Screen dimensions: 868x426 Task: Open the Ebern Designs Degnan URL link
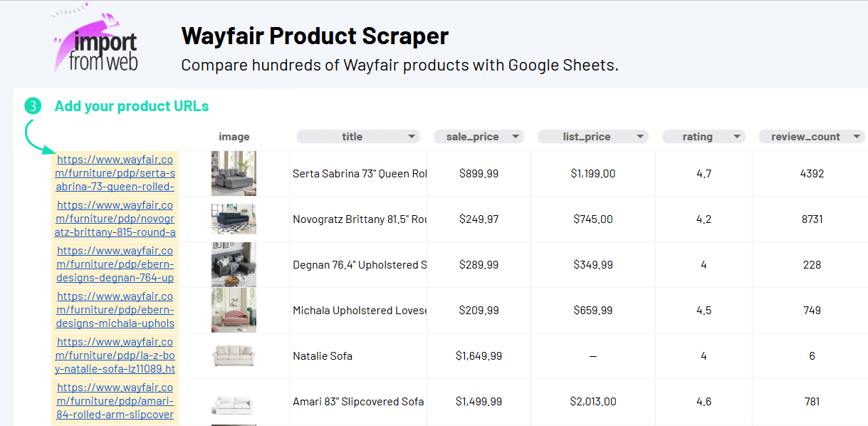pyautogui.click(x=115, y=265)
